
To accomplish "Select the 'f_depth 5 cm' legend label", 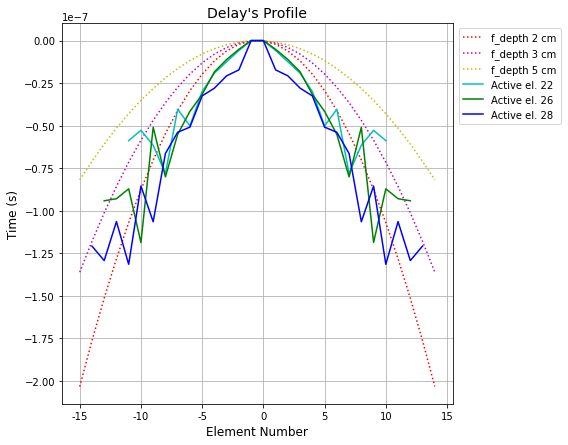I will tap(523, 70).
